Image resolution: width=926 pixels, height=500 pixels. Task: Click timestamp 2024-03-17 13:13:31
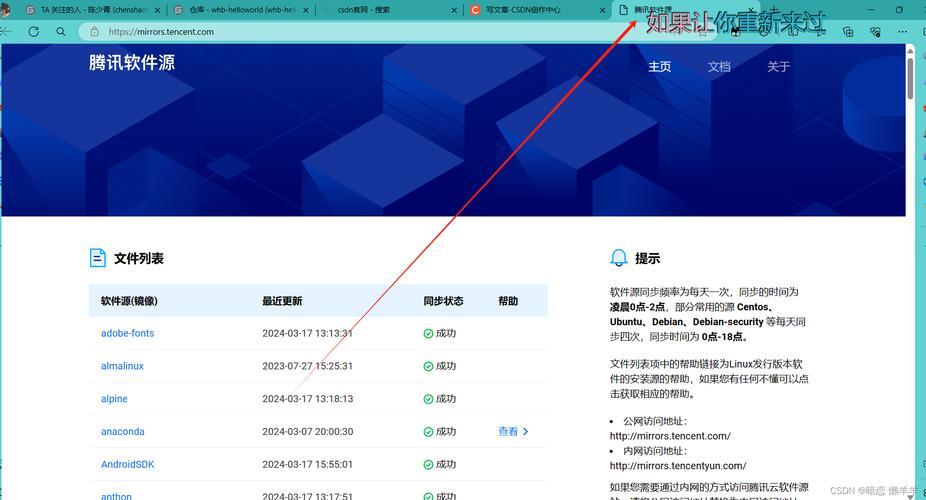[x=308, y=334]
